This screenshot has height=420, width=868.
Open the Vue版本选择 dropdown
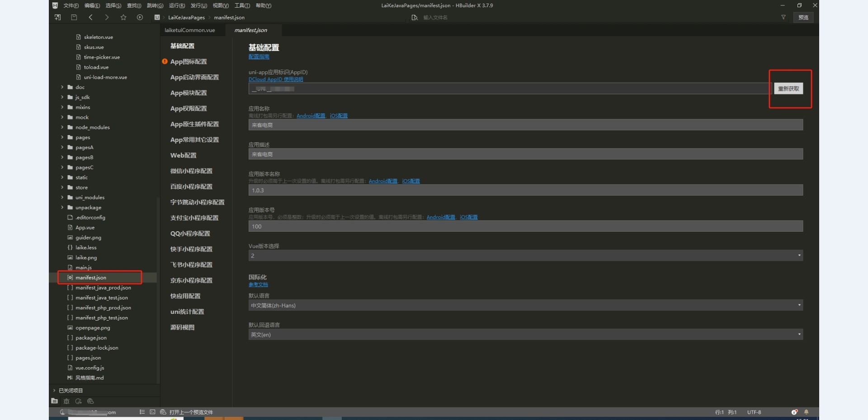(x=525, y=256)
